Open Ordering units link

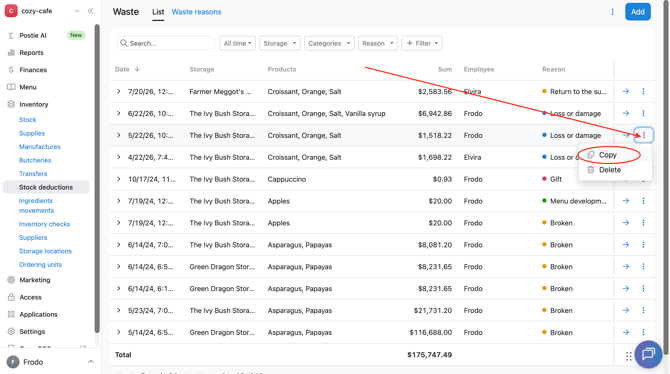[x=40, y=265]
